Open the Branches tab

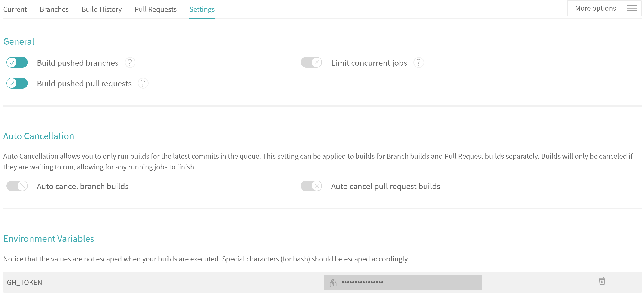pos(54,9)
